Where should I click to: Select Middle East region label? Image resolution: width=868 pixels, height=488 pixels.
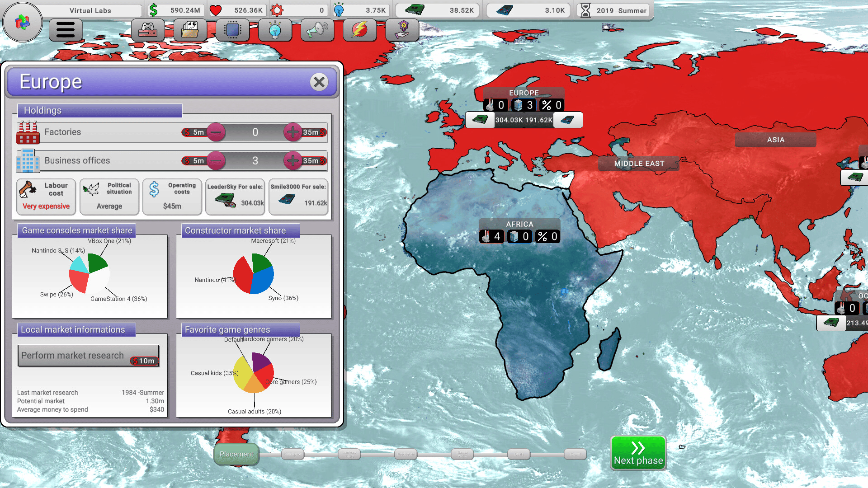pos(639,164)
